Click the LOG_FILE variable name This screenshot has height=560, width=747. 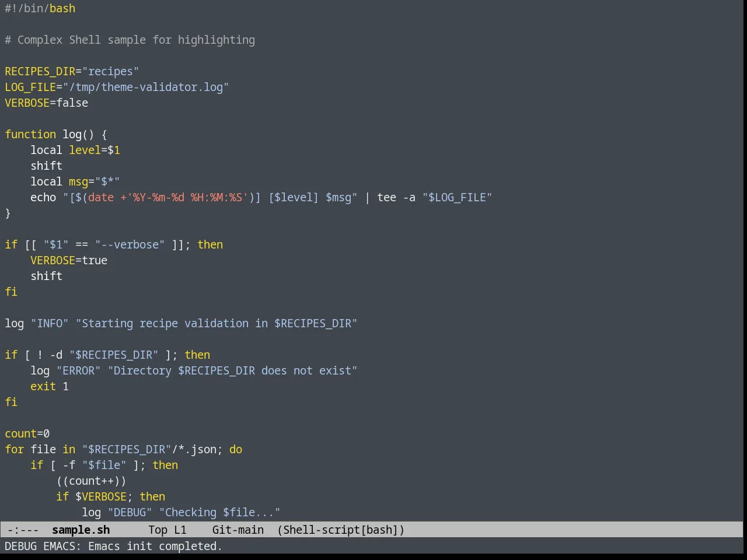(x=30, y=87)
